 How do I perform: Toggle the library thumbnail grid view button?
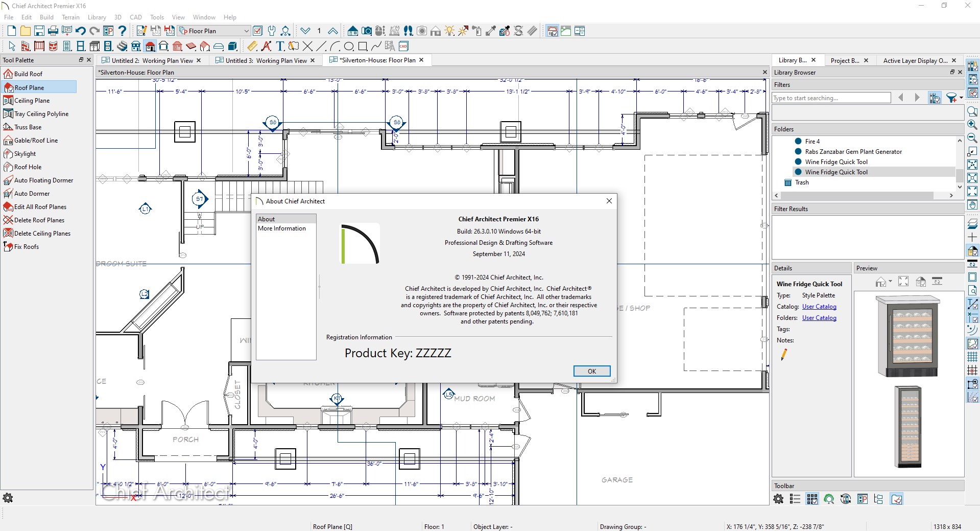point(812,499)
